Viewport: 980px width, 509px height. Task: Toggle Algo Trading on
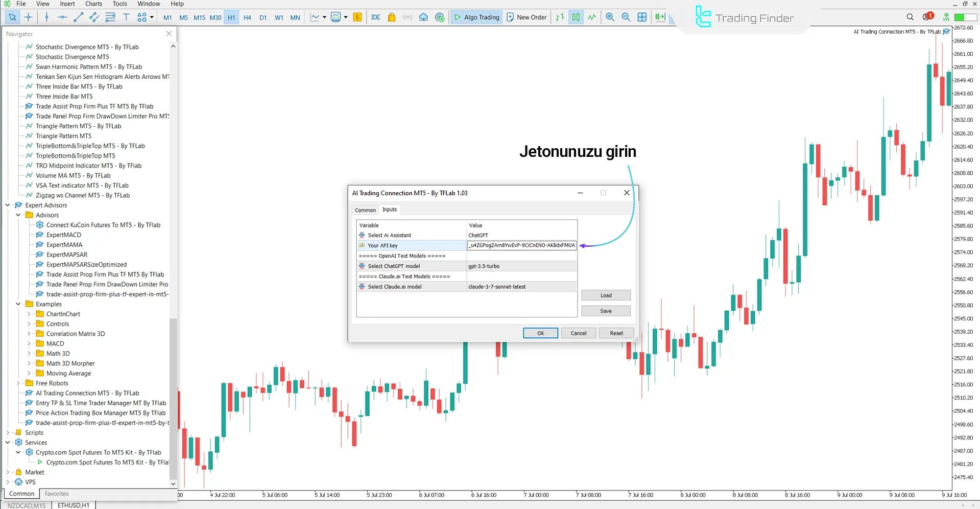[476, 17]
